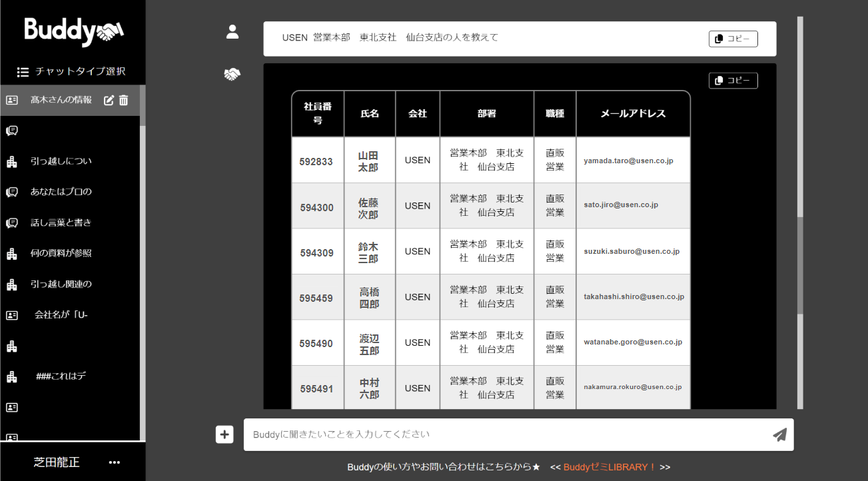Open the 話し言葉と書き chat
The width and height of the screenshot is (868, 481).
61,223
